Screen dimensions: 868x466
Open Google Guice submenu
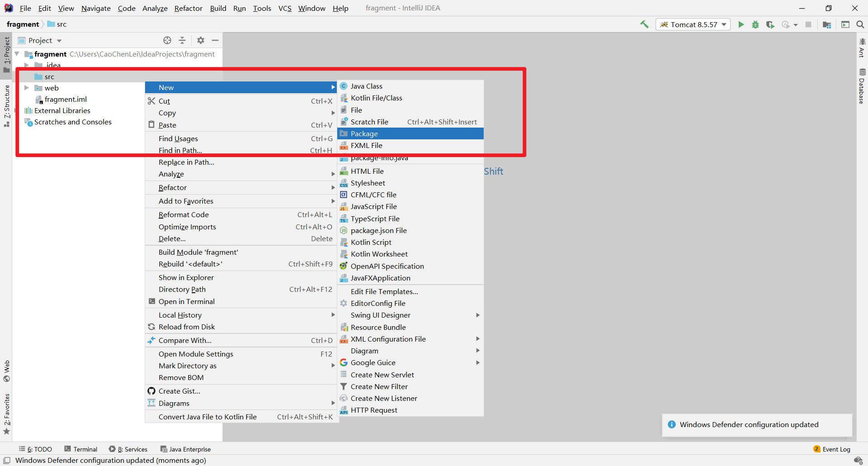point(410,362)
